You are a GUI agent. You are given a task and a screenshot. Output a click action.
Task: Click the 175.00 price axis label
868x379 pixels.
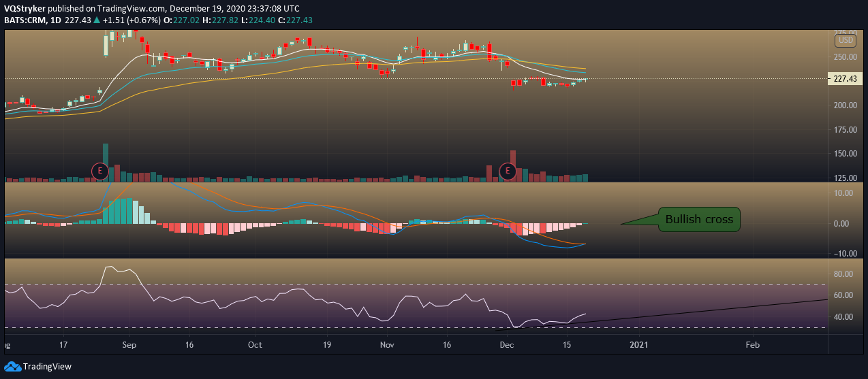(x=845, y=130)
